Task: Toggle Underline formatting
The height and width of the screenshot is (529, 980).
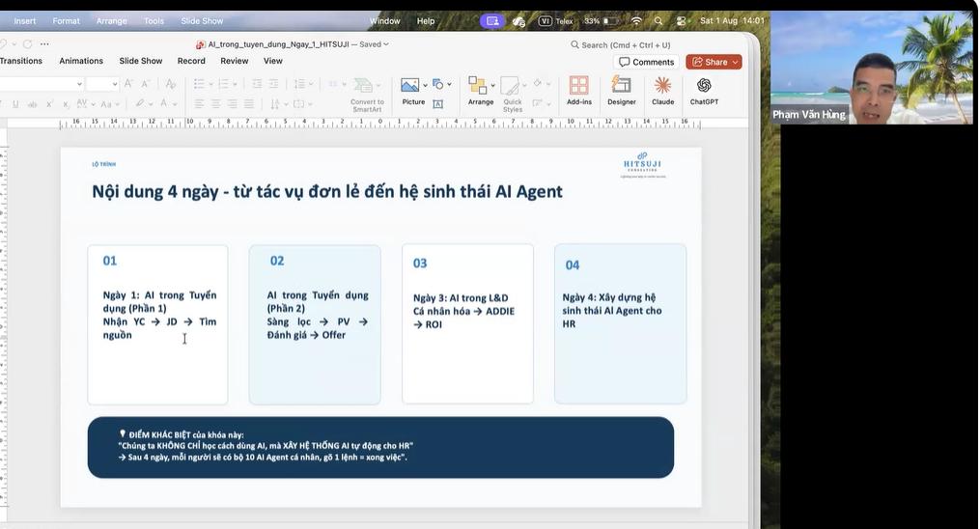Action: [x=15, y=104]
